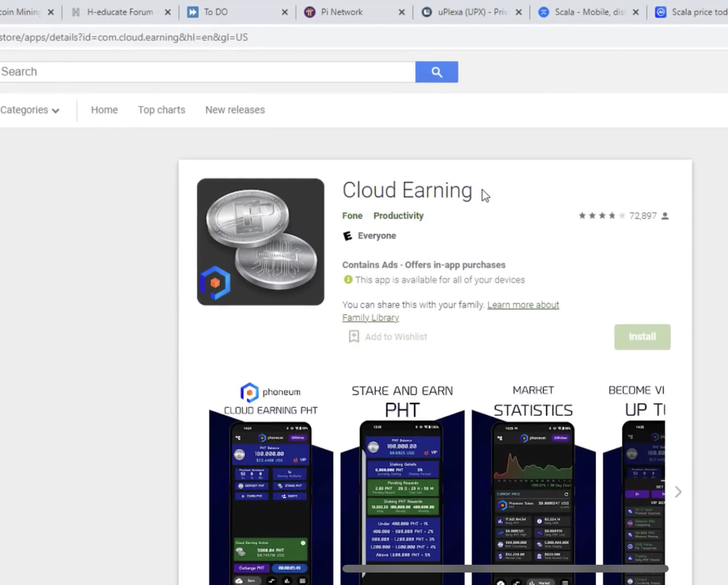Click the green info icon beside device availability
The width and height of the screenshot is (728, 585).
pyautogui.click(x=348, y=280)
